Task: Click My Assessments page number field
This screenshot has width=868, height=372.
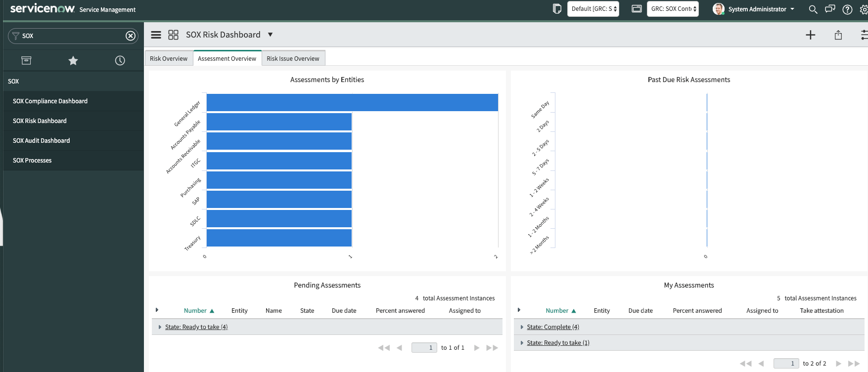Action: tap(786, 364)
